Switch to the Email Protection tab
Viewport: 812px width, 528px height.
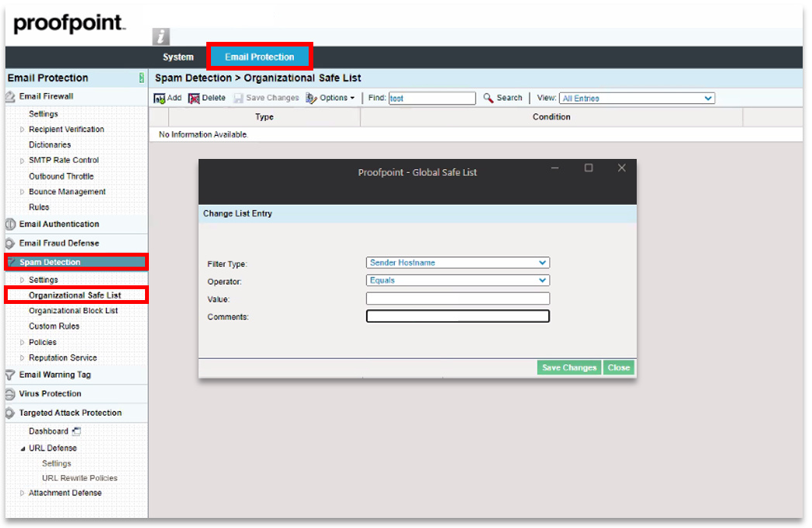(x=260, y=56)
